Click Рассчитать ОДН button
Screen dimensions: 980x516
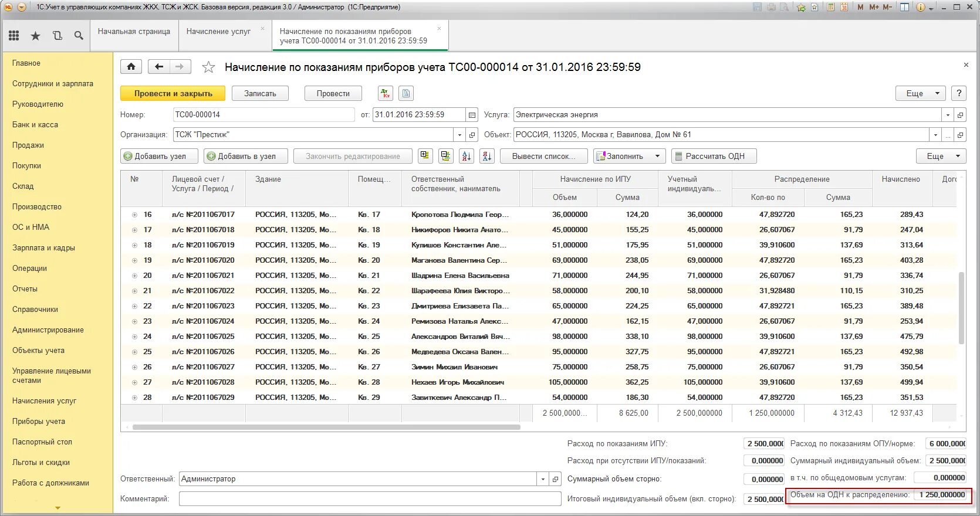714,156
